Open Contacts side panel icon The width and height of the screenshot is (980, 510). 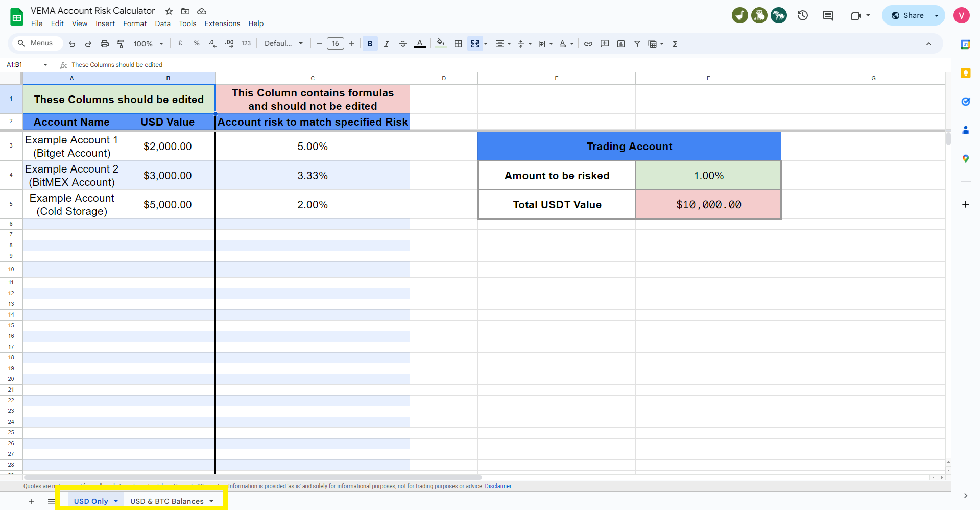(965, 130)
